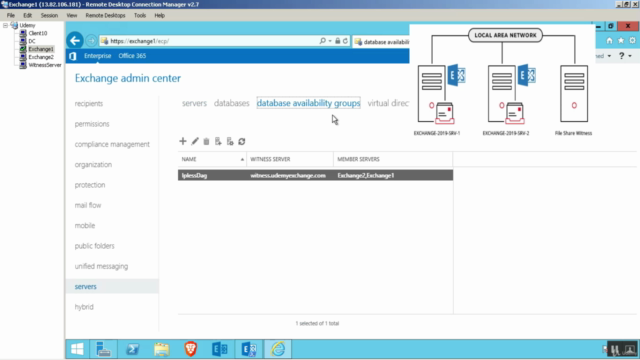
Task: Open the Session menu
Action: 49,16
